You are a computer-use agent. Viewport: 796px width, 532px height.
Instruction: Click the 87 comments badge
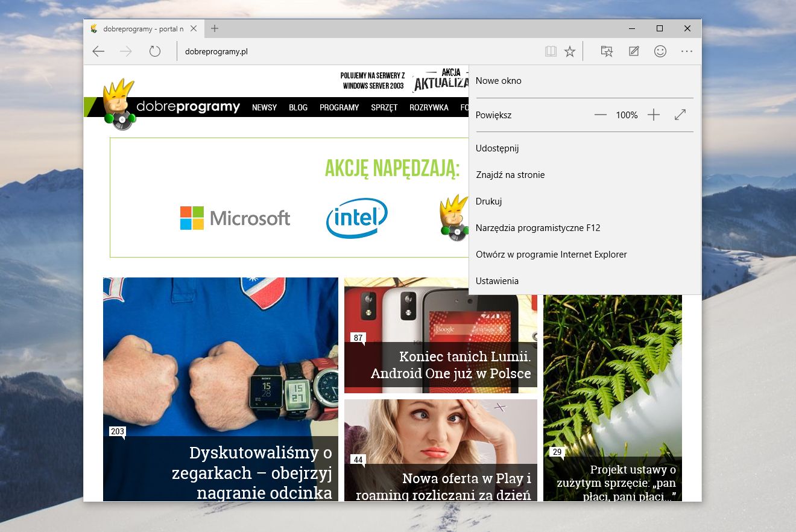[358, 338]
